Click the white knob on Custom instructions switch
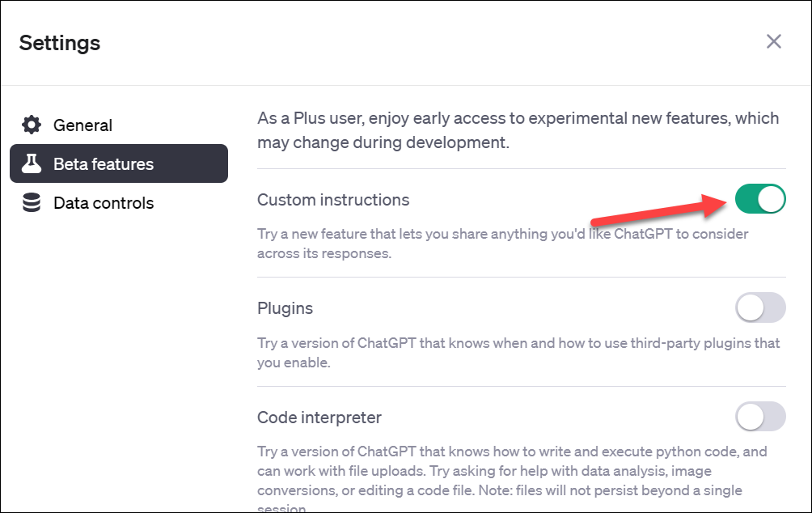This screenshot has height=513, width=812. click(x=771, y=199)
